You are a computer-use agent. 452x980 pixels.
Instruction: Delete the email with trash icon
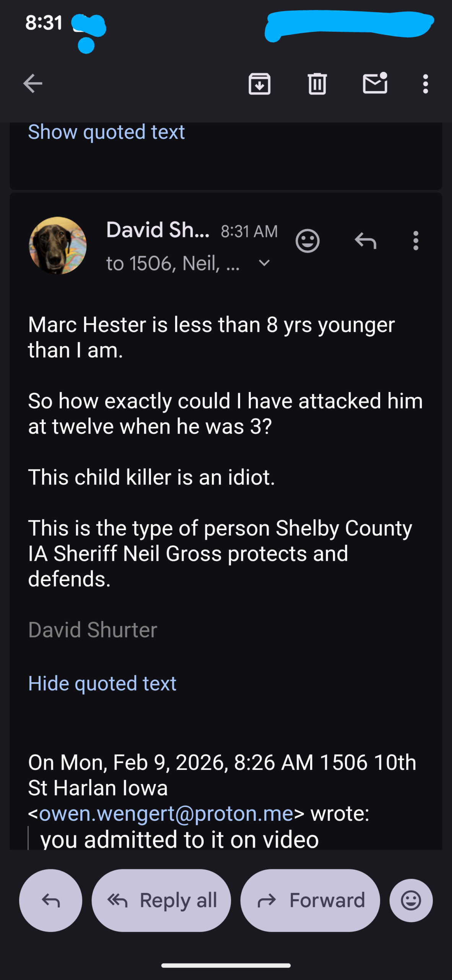tap(317, 83)
